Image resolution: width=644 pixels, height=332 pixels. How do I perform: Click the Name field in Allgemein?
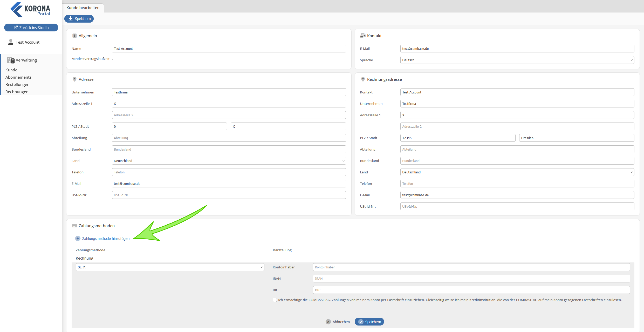[229, 49]
